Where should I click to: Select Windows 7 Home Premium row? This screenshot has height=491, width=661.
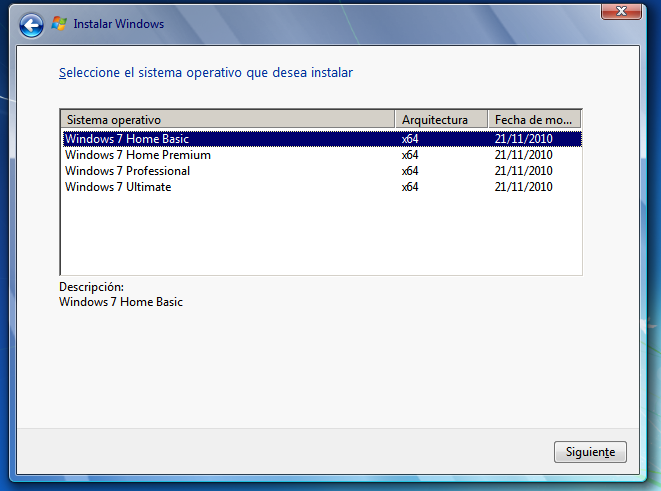pos(322,155)
